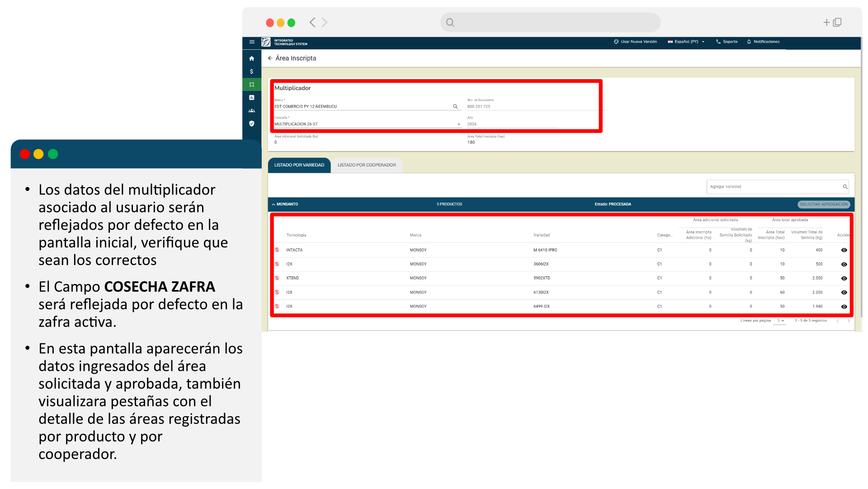This screenshot has width=868, height=489.
Task: Click the Tecnología column header
Action: coord(296,235)
